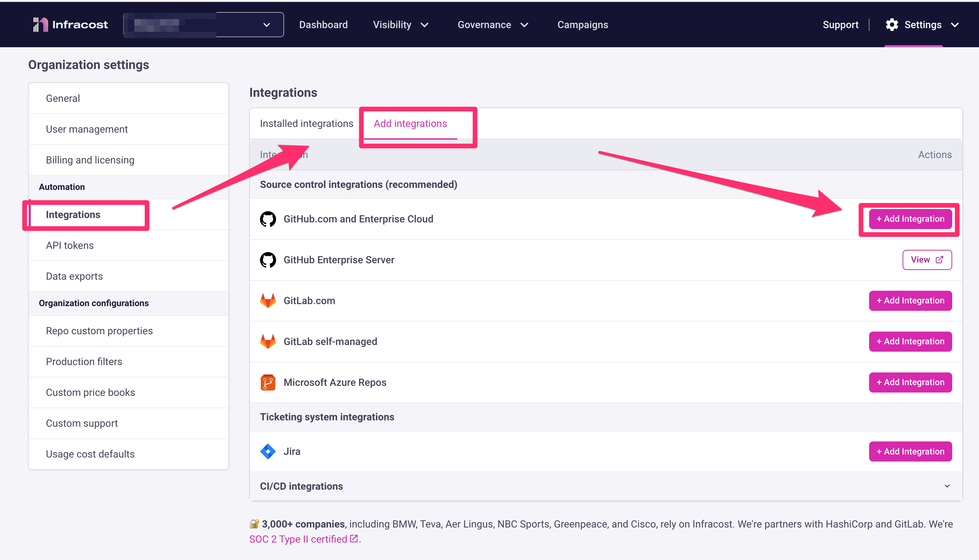Add the GitLab.com integration
Screen dimensions: 979x560
click(910, 301)
